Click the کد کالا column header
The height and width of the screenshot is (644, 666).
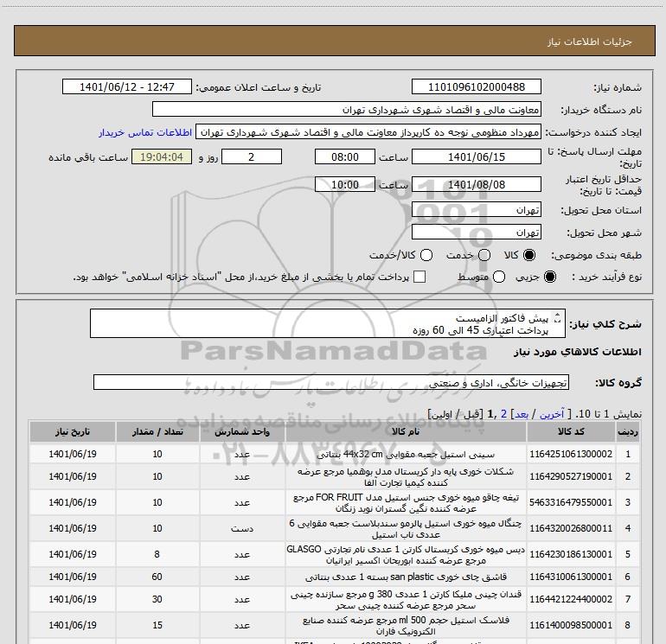pos(571,431)
